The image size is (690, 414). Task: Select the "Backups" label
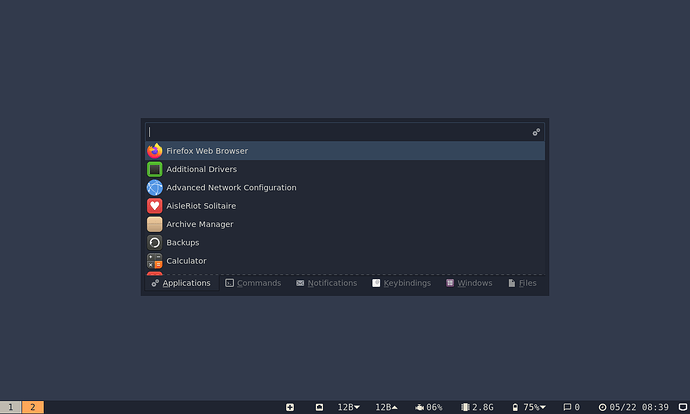coord(183,243)
